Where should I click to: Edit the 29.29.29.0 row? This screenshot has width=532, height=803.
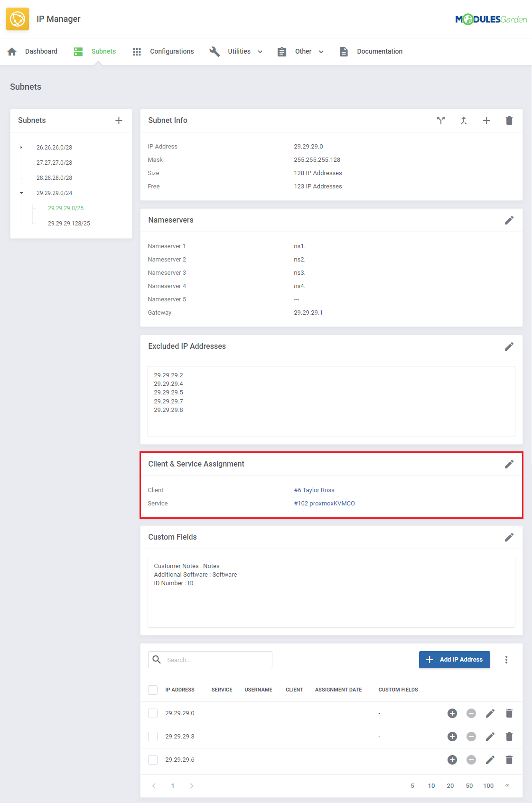(x=490, y=713)
